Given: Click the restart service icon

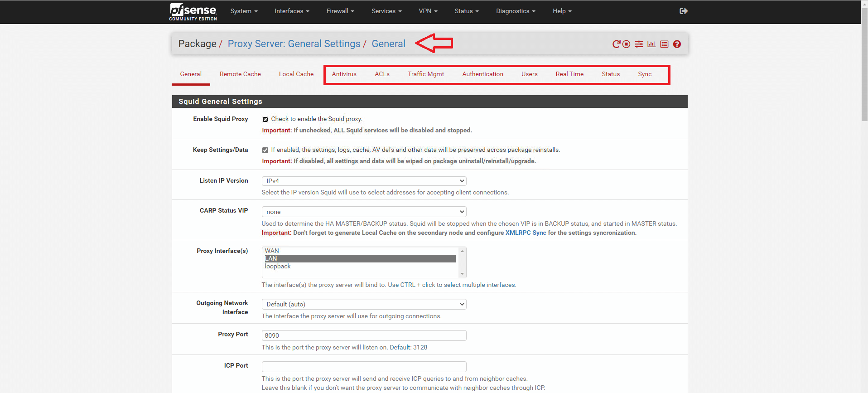Looking at the screenshot, I should (x=616, y=44).
